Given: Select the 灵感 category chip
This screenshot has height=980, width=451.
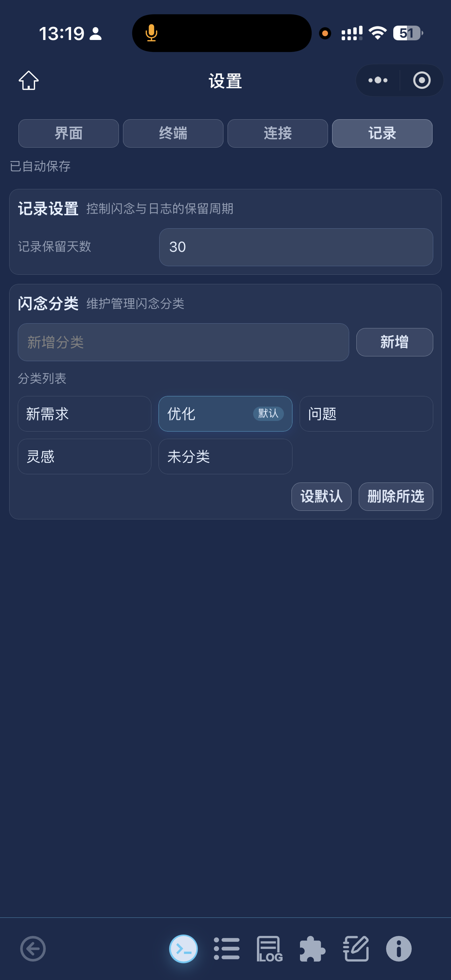Looking at the screenshot, I should click(84, 456).
